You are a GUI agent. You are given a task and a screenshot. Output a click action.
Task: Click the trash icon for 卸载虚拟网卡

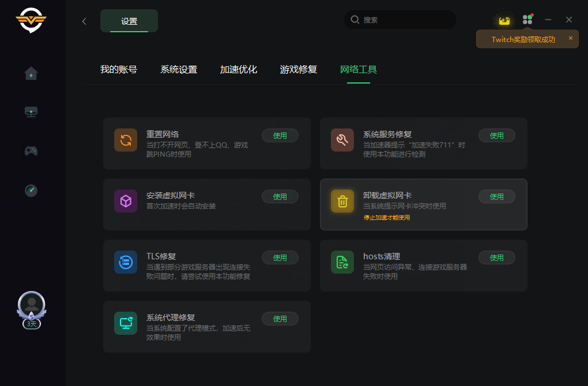[342, 201]
